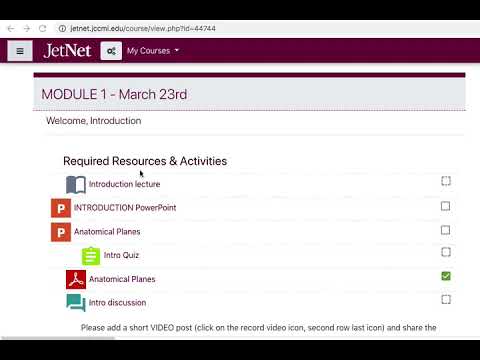
Task: Toggle completion box for Introduction lecture
Action: (446, 181)
